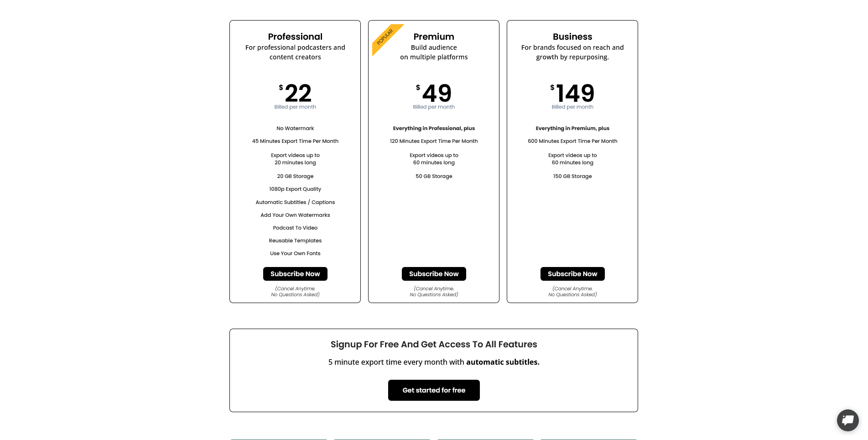This screenshot has width=868, height=440.
Task: Click the bold automatic subtitles text
Action: click(503, 362)
